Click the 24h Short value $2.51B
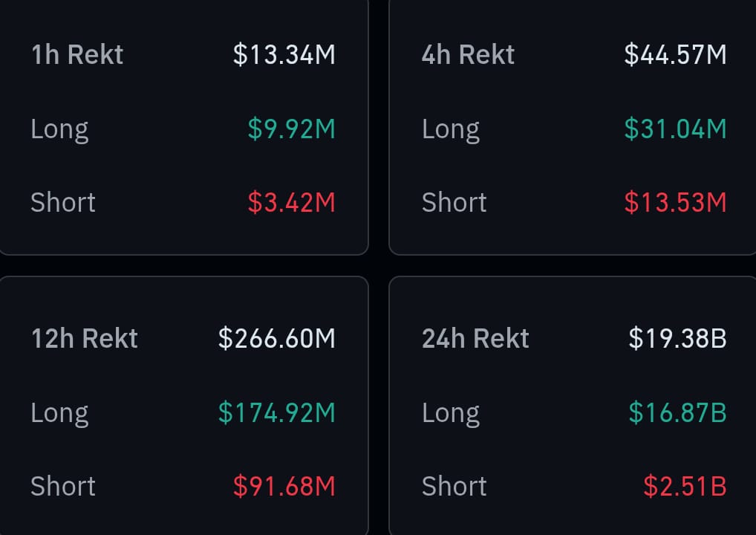 click(x=685, y=486)
